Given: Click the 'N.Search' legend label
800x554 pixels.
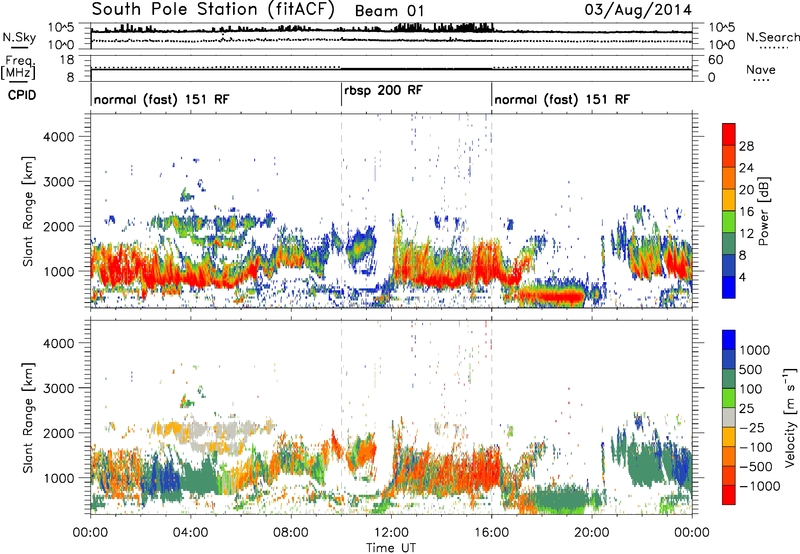Looking at the screenshot, I should click(x=772, y=37).
